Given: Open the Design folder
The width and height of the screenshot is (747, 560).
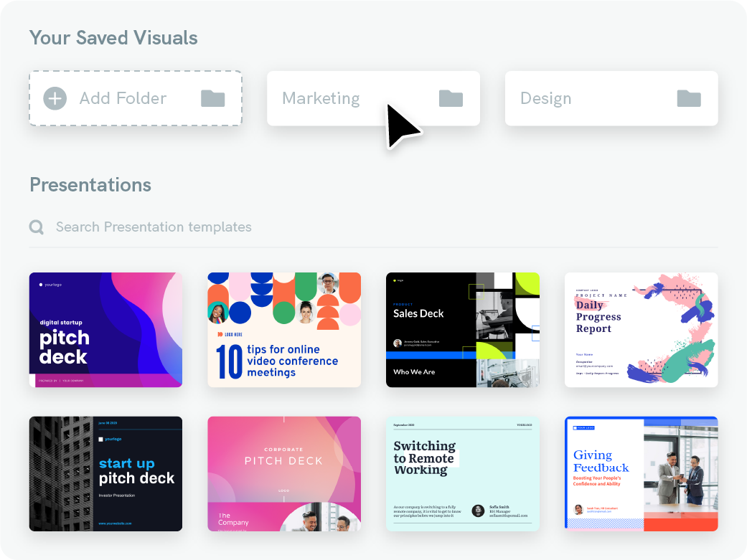Looking at the screenshot, I should [x=611, y=98].
